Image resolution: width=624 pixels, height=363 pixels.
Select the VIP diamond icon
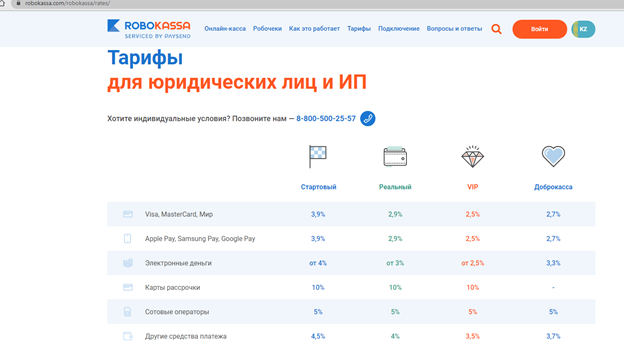click(472, 156)
